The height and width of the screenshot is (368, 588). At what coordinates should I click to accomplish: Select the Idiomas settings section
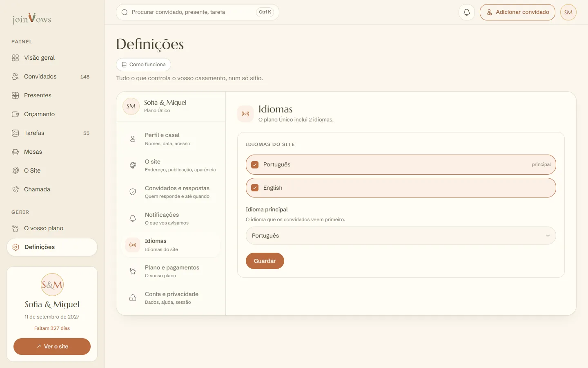171,245
